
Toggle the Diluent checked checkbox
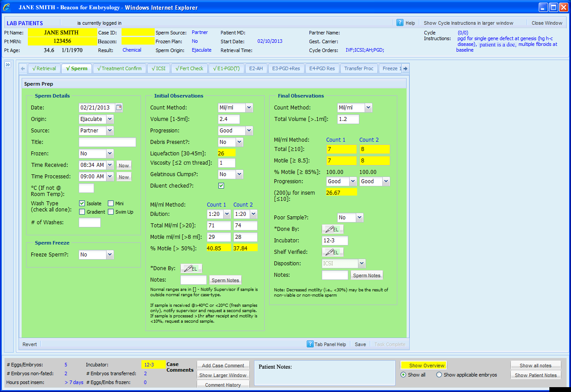tap(221, 185)
